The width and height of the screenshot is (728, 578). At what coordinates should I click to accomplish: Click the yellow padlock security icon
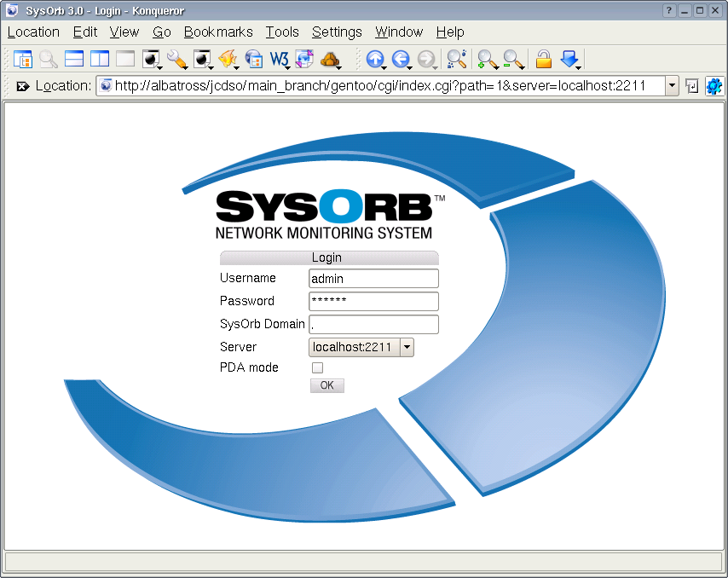pos(543,59)
